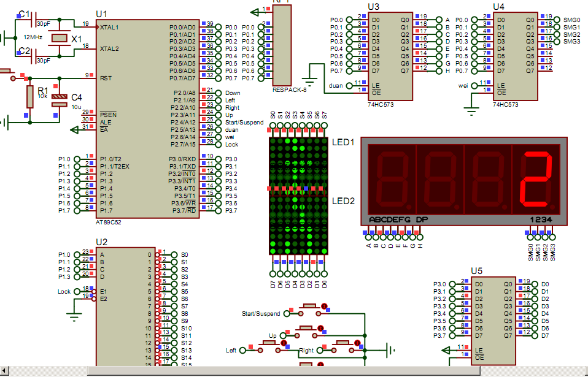Select the ground symbol wired to U3's OE pin
This screenshot has height=377, width=588.
point(309,82)
